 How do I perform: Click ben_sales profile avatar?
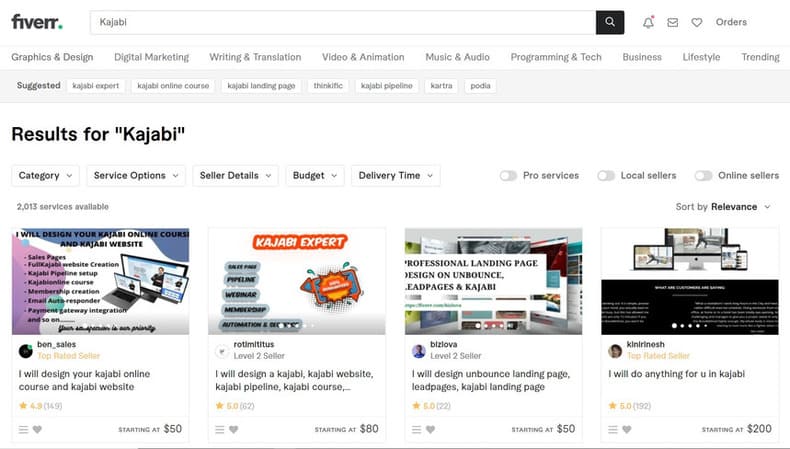coord(26,351)
